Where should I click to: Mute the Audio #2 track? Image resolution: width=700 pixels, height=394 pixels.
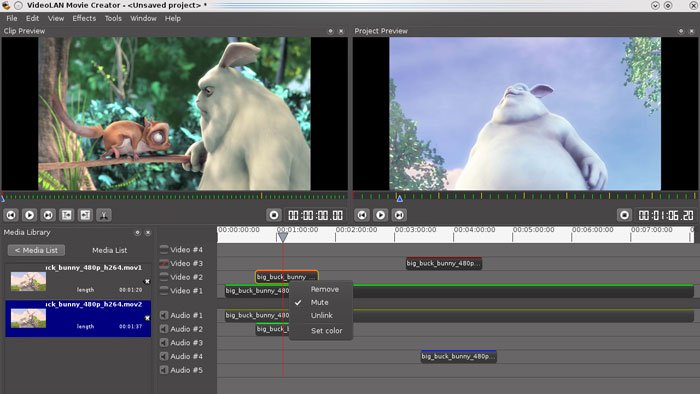(164, 329)
